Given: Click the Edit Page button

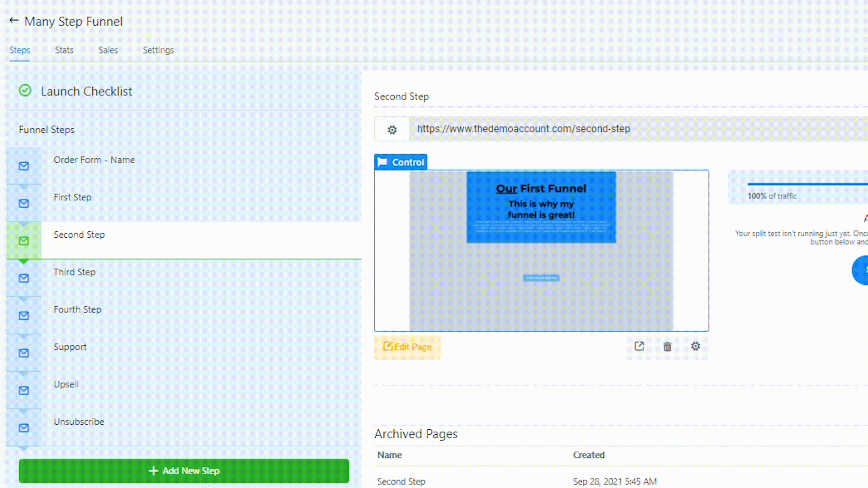Looking at the screenshot, I should click(407, 347).
